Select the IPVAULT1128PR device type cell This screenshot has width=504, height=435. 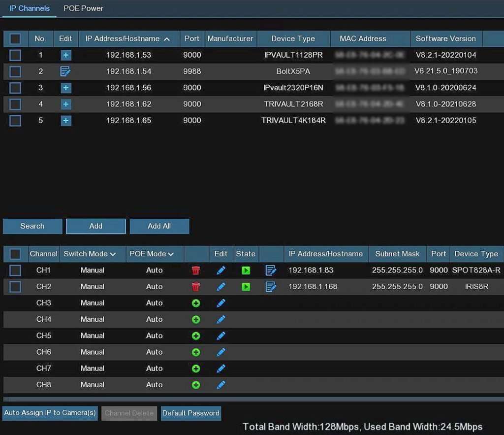click(x=293, y=55)
